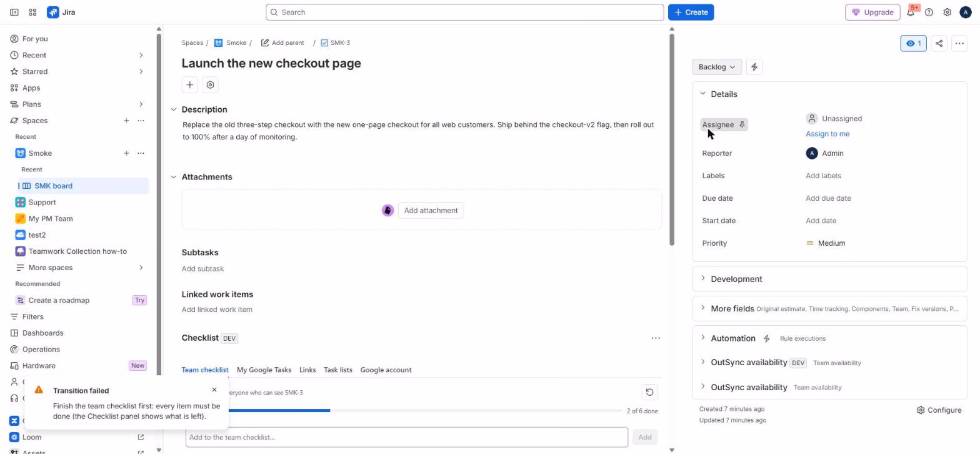Click the share icon on the work item
This screenshot has height=454, width=980.
(939, 43)
